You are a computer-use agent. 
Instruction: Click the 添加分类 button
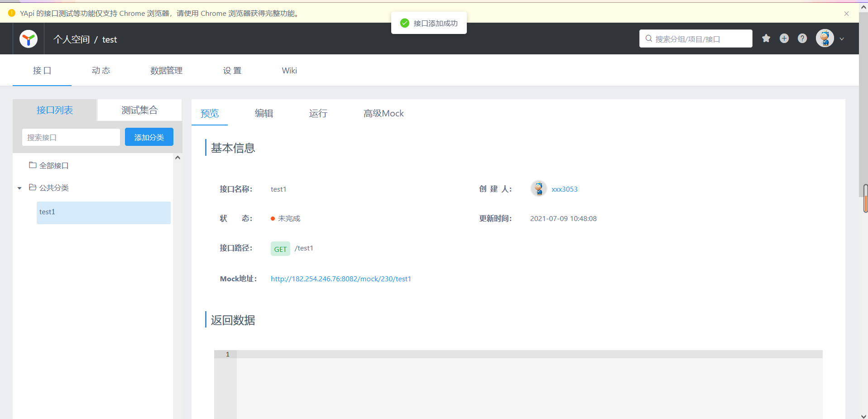pyautogui.click(x=149, y=137)
